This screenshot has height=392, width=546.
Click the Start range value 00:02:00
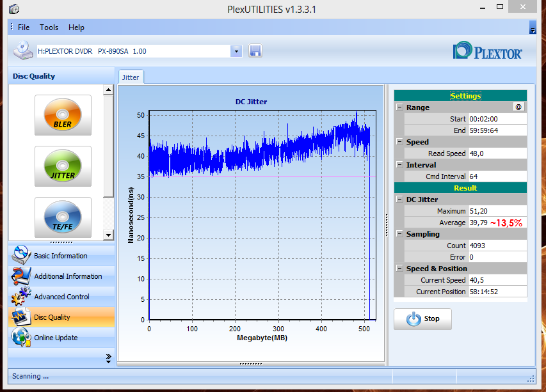tap(497, 119)
